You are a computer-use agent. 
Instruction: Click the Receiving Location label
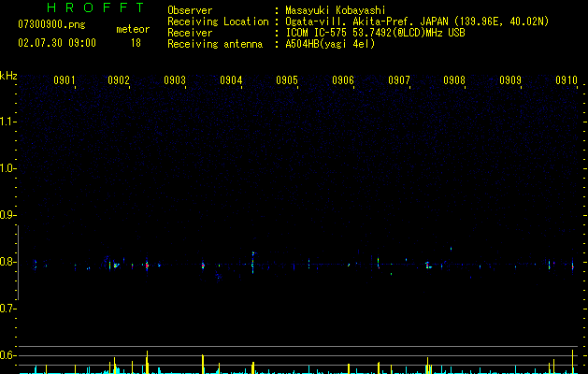(x=218, y=22)
